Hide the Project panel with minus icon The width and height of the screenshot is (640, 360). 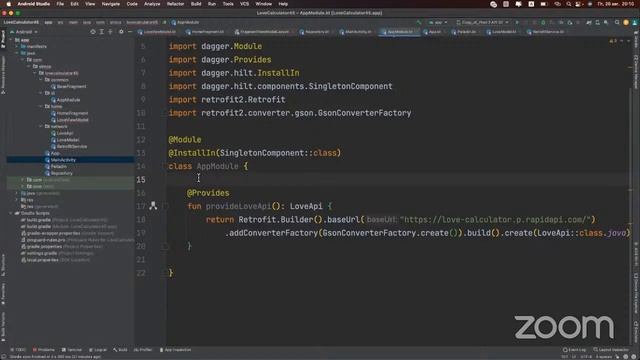[130, 32]
